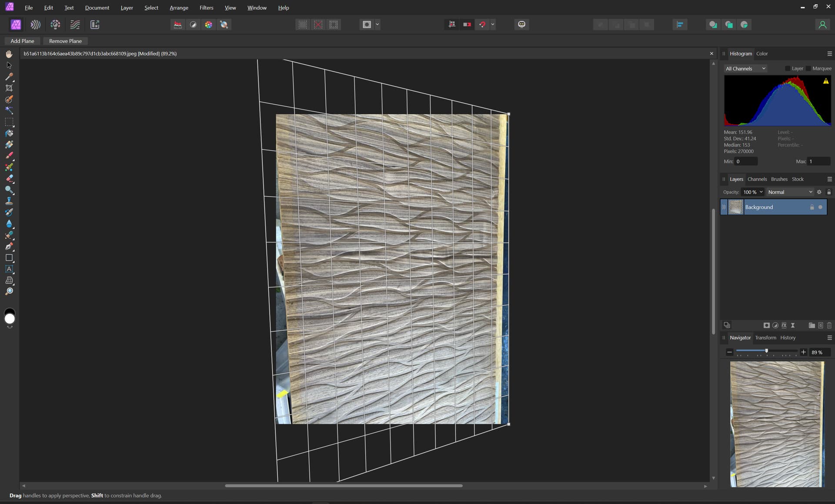Select the Zoom tool

pos(9,292)
